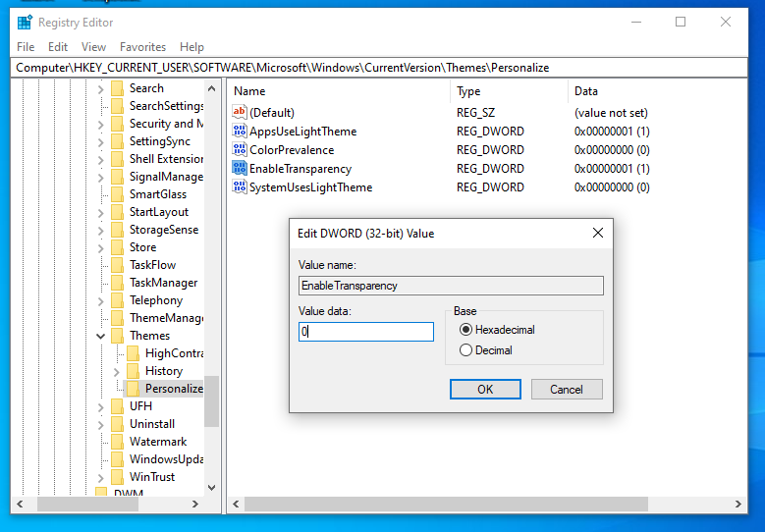Click the TaskManager folder icon
The width and height of the screenshot is (765, 532).
[x=118, y=283]
